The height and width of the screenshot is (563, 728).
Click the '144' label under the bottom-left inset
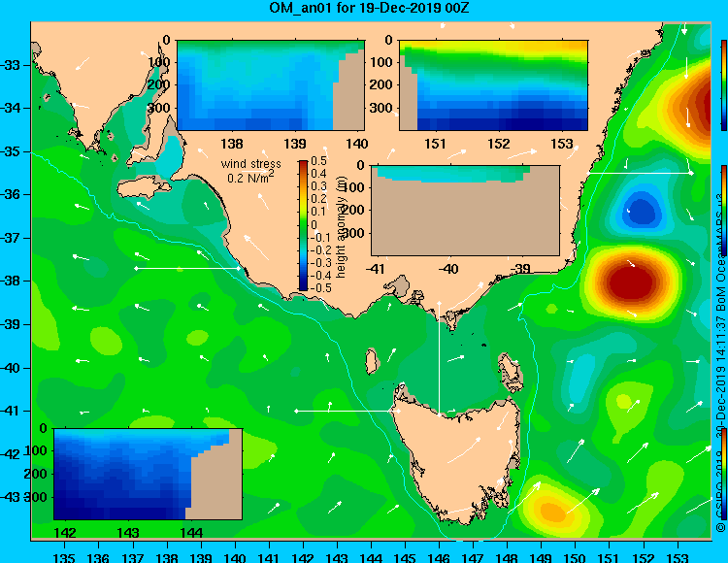(x=190, y=532)
